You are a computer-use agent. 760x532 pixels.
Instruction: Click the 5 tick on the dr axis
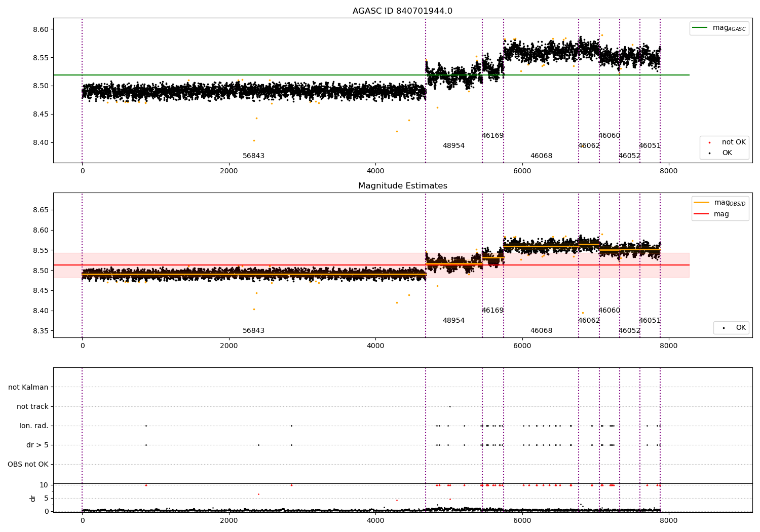point(46,499)
